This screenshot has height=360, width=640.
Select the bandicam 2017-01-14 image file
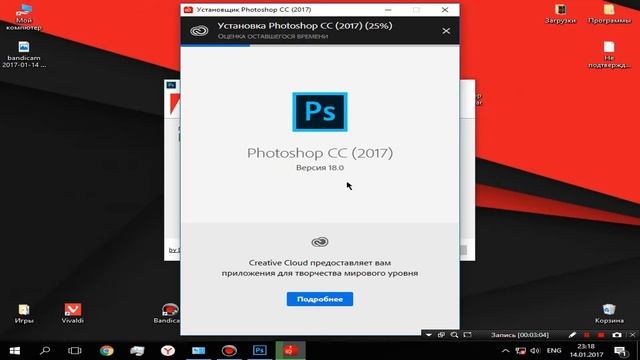[24, 55]
